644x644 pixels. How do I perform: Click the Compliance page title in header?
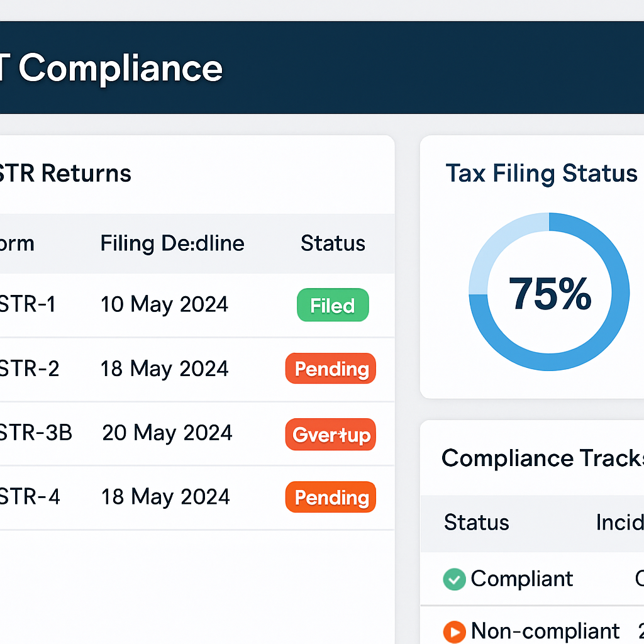point(120,69)
